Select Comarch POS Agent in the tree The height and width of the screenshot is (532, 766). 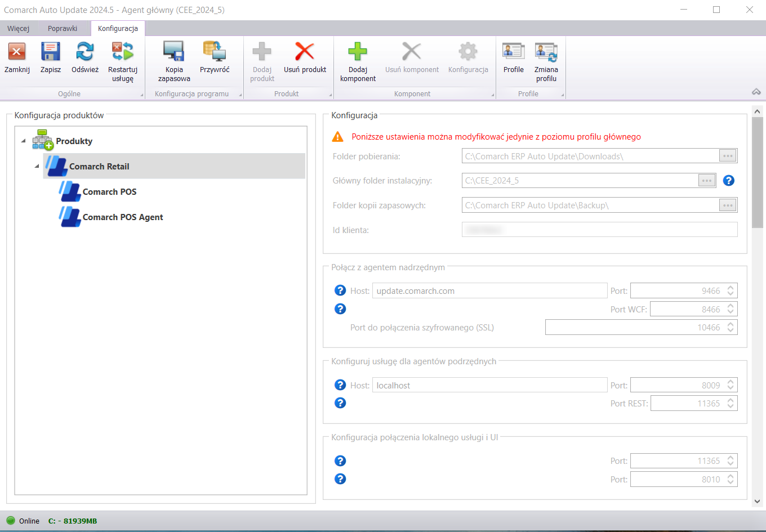point(123,217)
